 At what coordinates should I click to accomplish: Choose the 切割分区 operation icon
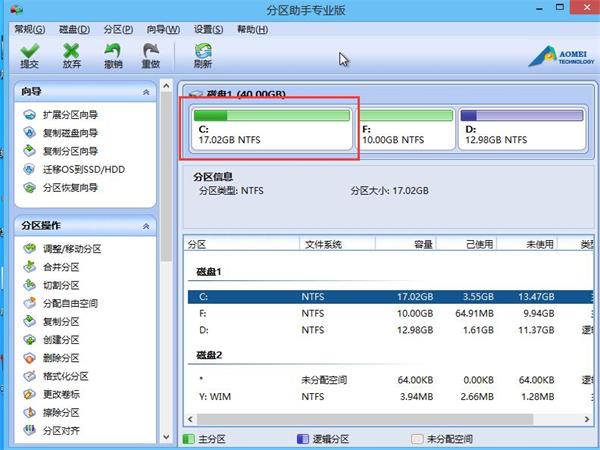click(x=29, y=285)
